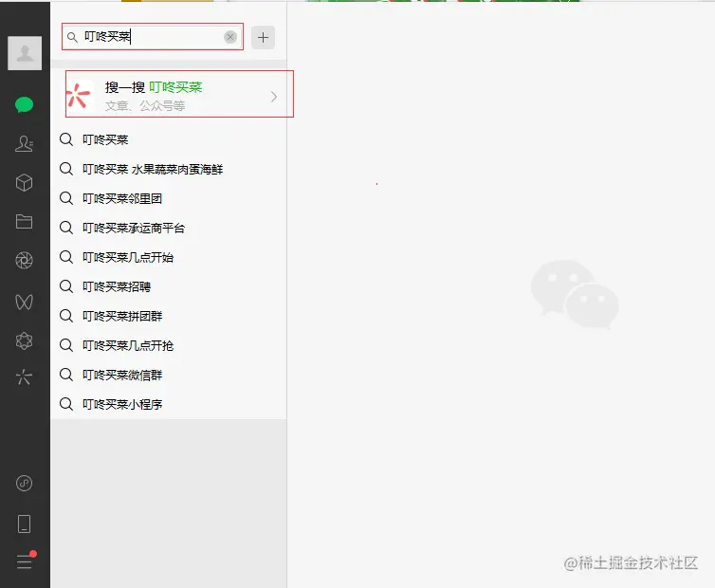Image resolution: width=715 pixels, height=588 pixels.
Task: Click magnifier icon beside 水果蔬菜肉蛋海鲜 suggestion
Action: [x=66, y=169]
